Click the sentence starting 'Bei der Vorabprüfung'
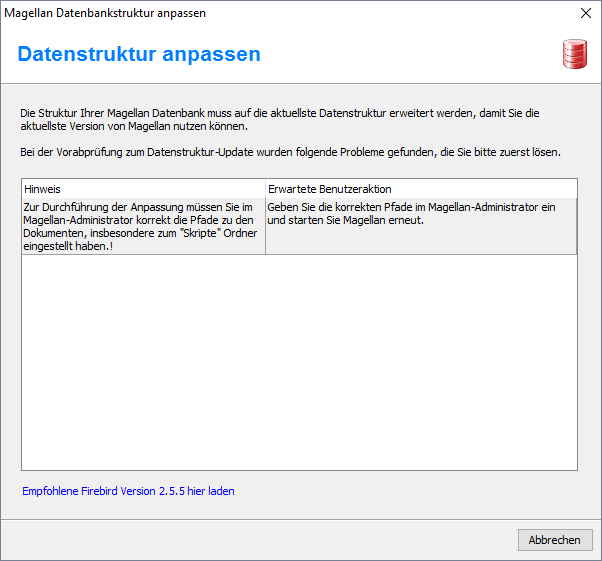602x561 pixels. click(x=290, y=152)
